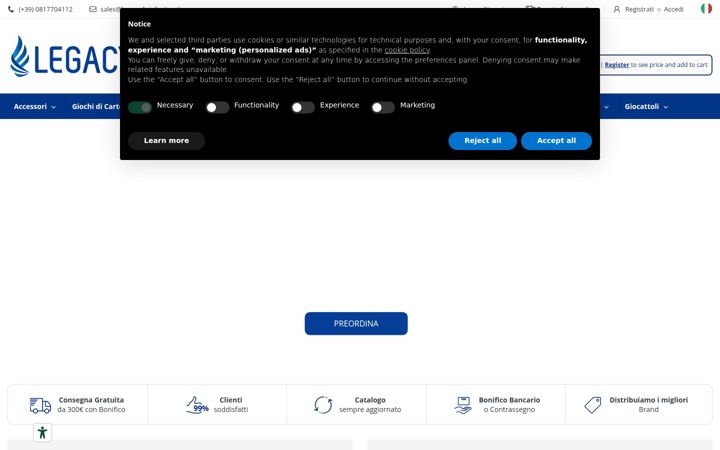This screenshot has width=720, height=450.
Task: Open the accessibility widget icon
Action: [x=42, y=433]
